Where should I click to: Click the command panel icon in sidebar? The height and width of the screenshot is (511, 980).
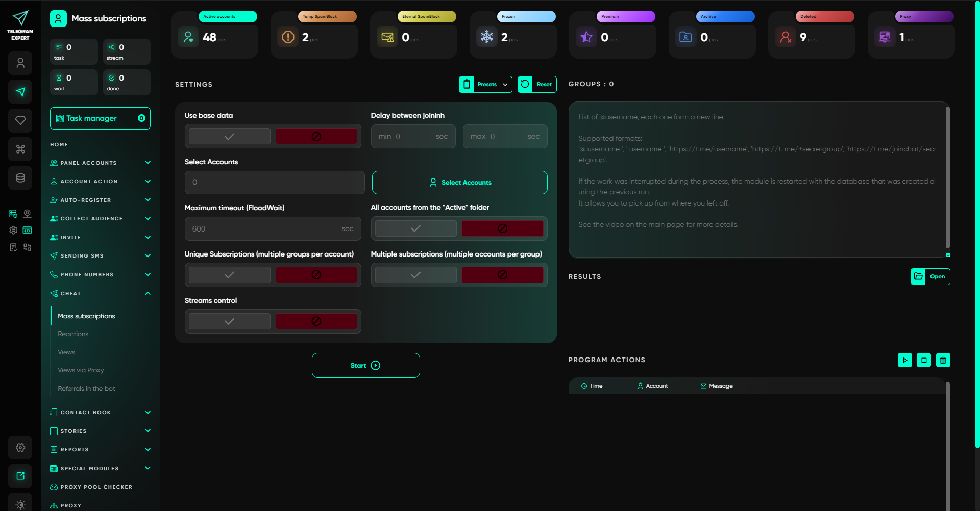[x=20, y=149]
